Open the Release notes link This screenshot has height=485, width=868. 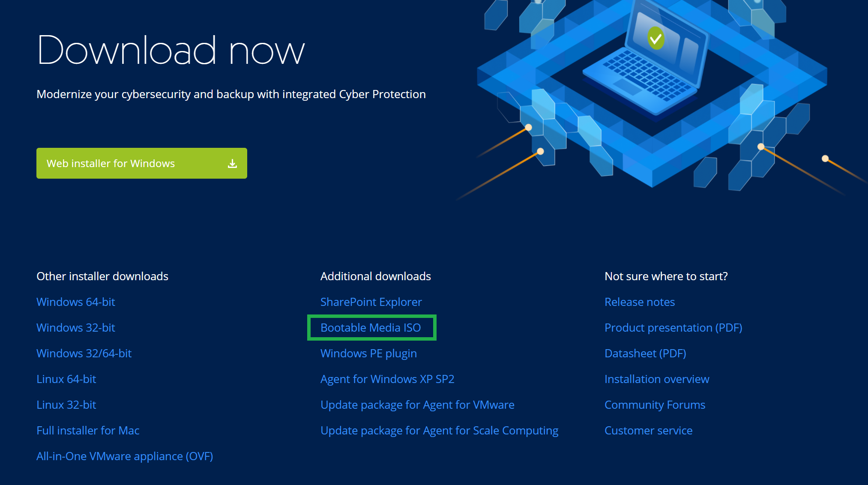640,302
